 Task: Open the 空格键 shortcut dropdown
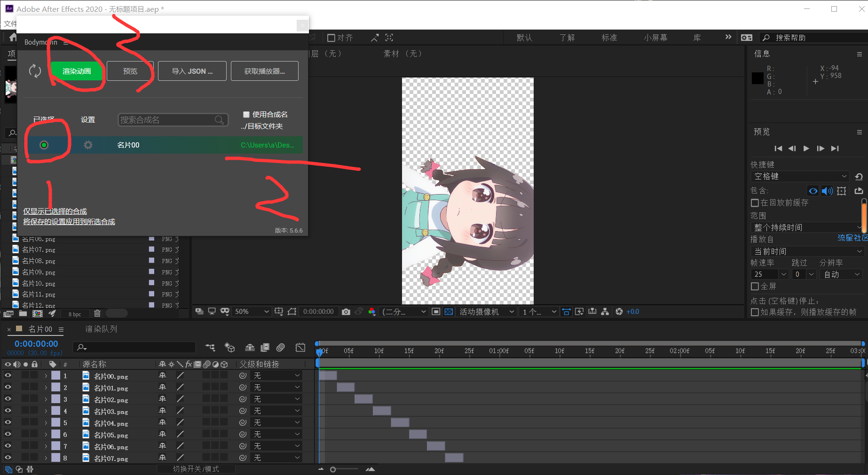coord(800,177)
